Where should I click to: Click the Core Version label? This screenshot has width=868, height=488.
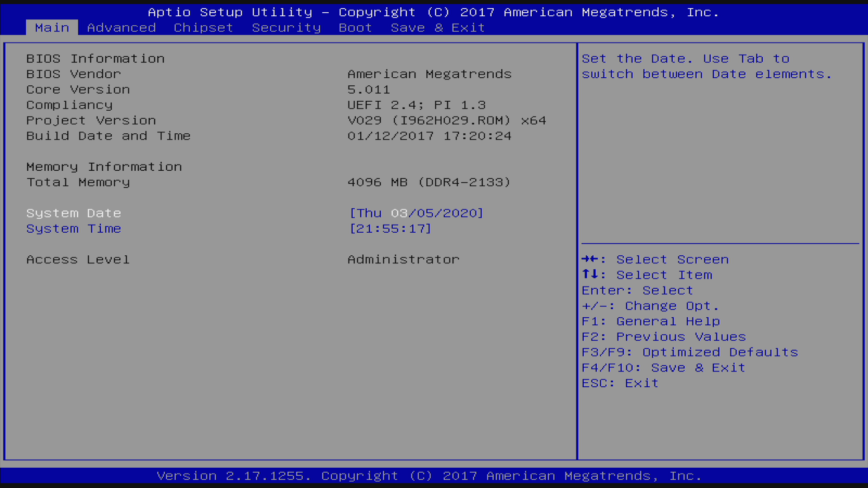pos(78,89)
